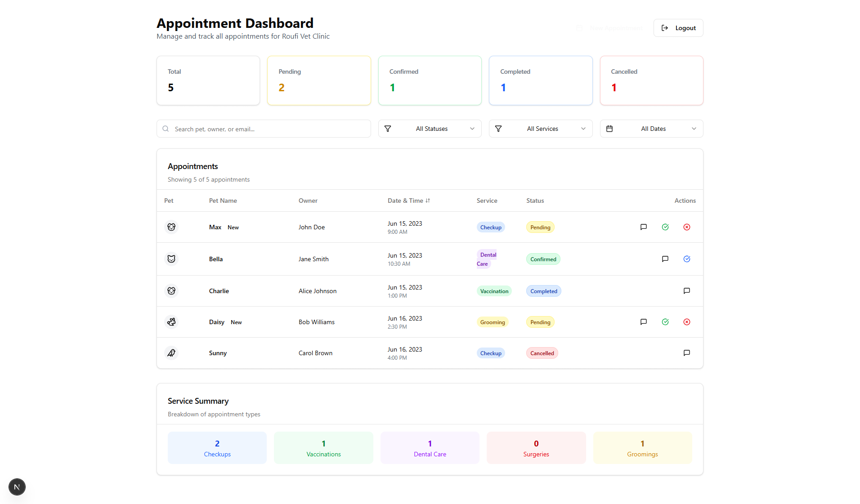Click the Dental Care service badge
The width and height of the screenshot is (860, 504).
tap(487, 259)
